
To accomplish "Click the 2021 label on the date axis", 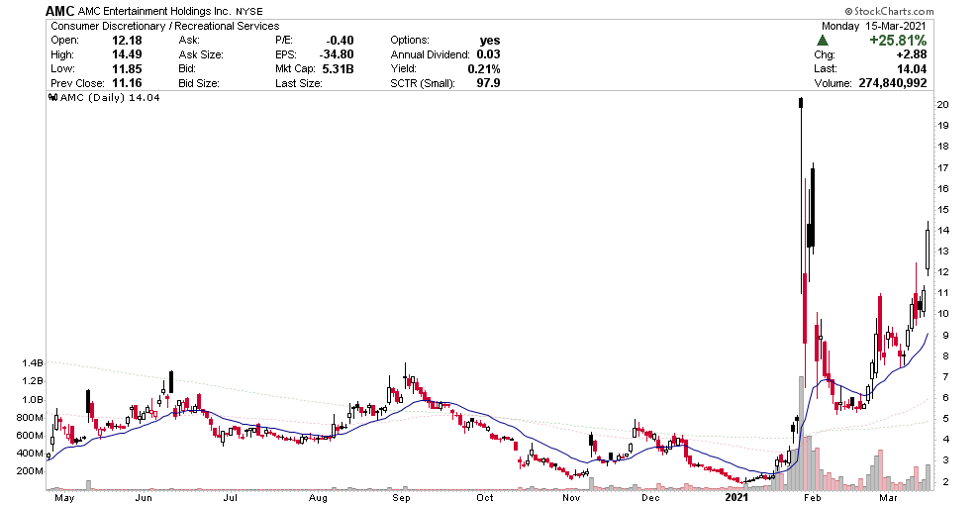I will pos(741,498).
